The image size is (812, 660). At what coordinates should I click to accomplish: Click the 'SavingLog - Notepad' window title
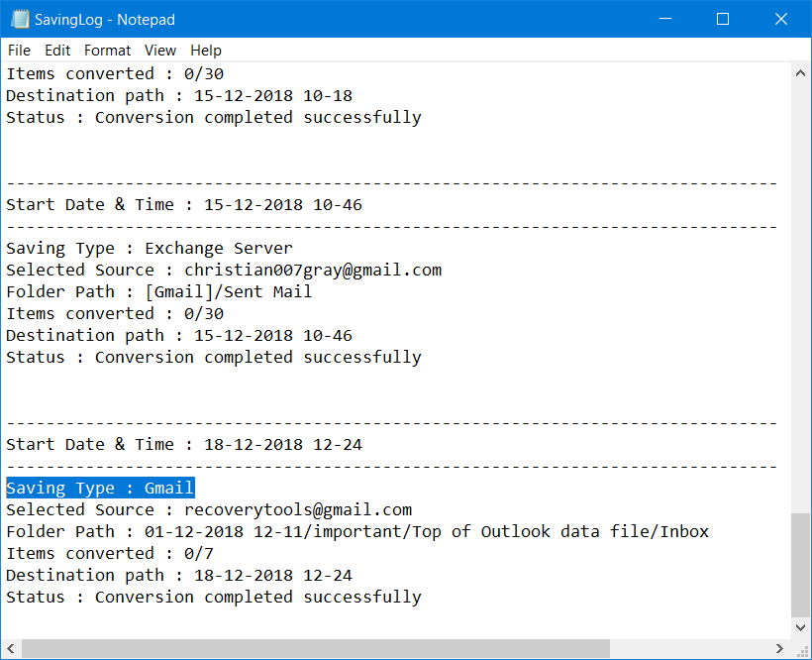click(105, 20)
